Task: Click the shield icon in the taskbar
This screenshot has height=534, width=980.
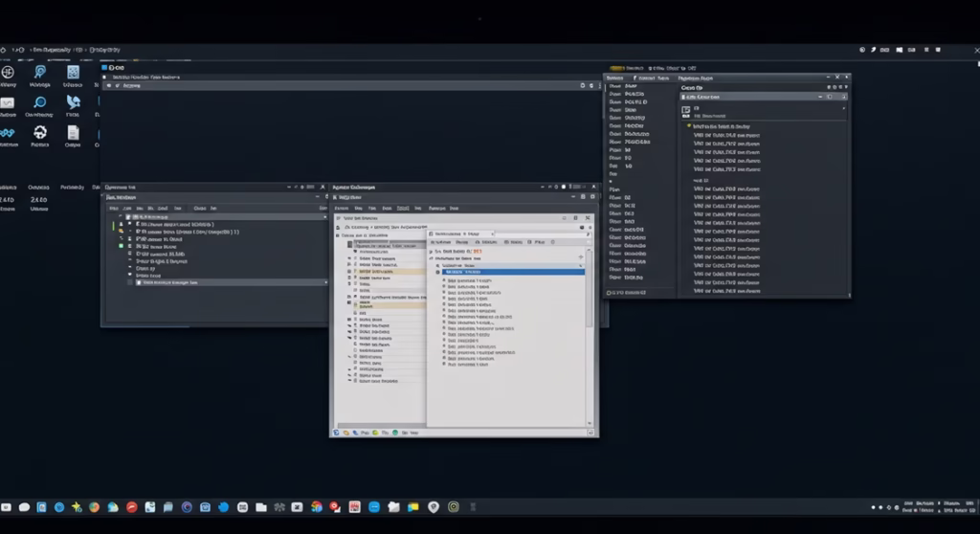Action: 434,506
